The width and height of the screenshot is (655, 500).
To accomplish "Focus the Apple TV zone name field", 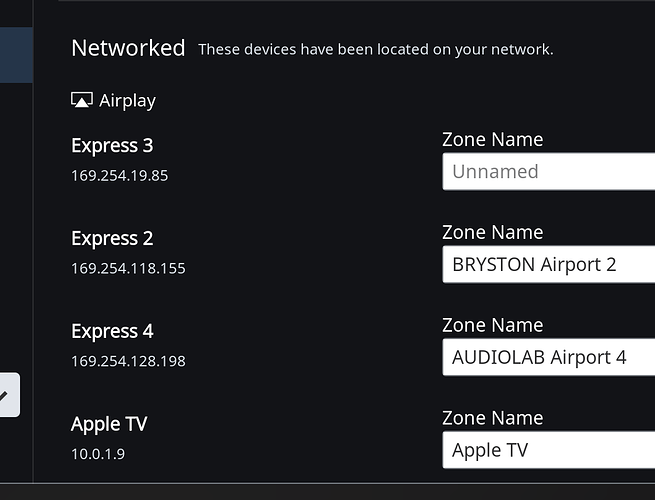I will (549, 450).
